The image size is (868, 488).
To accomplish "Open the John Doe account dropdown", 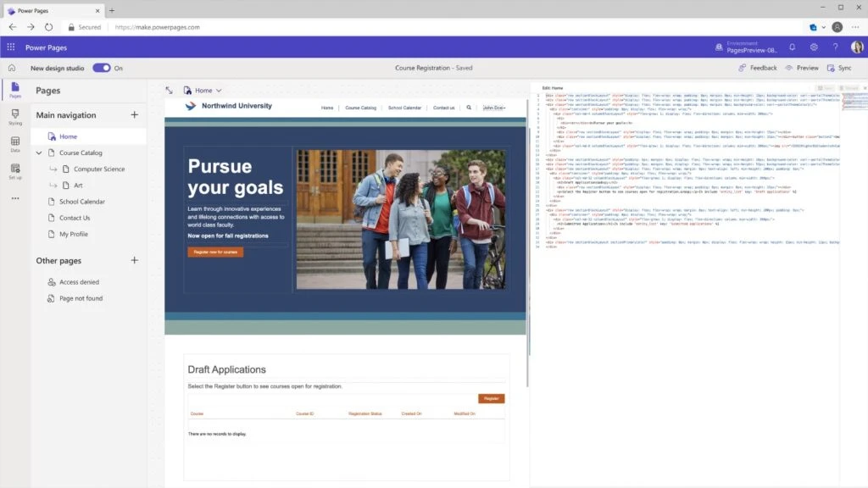I will pos(495,108).
